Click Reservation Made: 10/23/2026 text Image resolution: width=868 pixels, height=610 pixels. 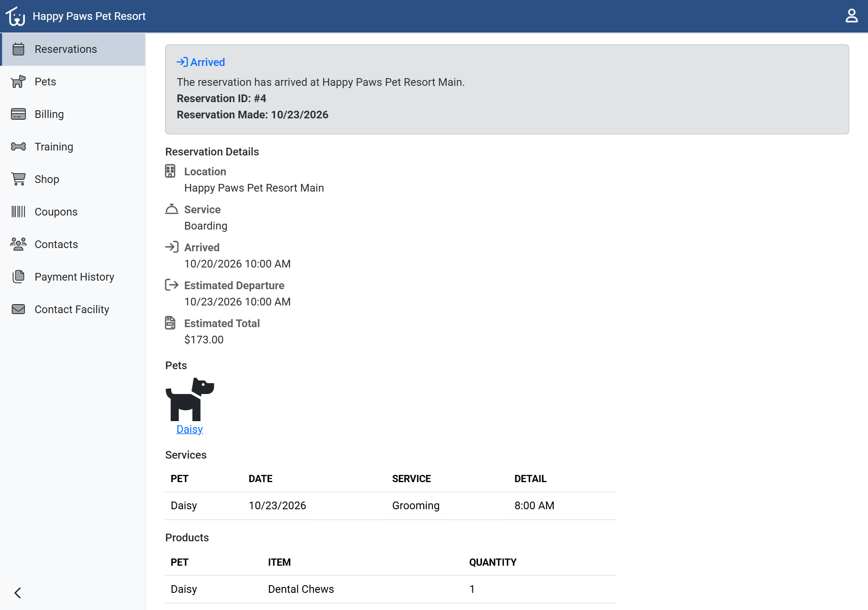tap(252, 115)
